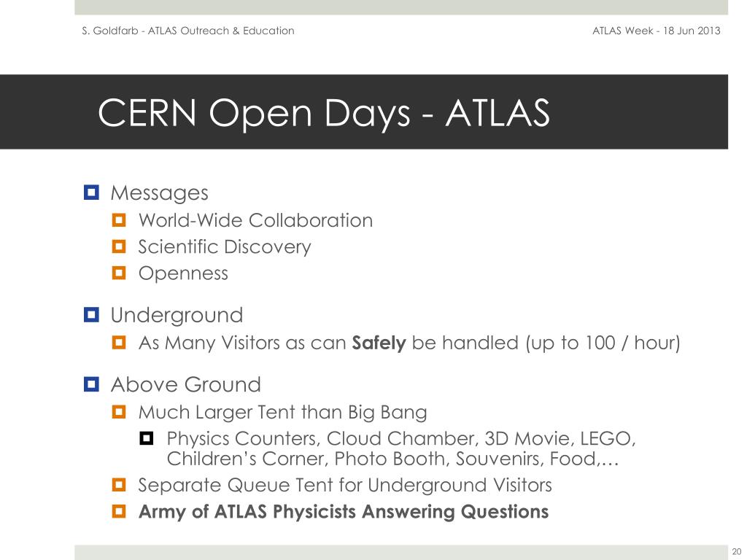Click orange bullet next to Openness
This screenshot has height=560, width=747.
point(119,273)
